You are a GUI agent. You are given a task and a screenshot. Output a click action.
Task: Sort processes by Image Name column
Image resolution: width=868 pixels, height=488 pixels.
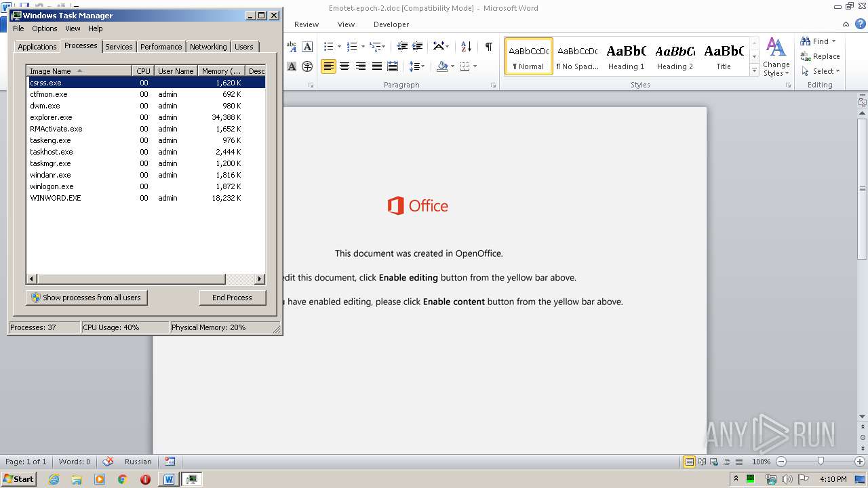(x=79, y=71)
